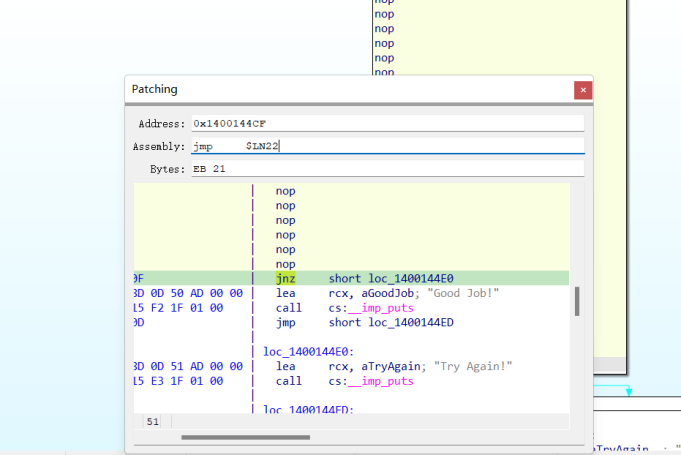Click bytes 8D 0D 50 AD 00 00

click(188, 293)
